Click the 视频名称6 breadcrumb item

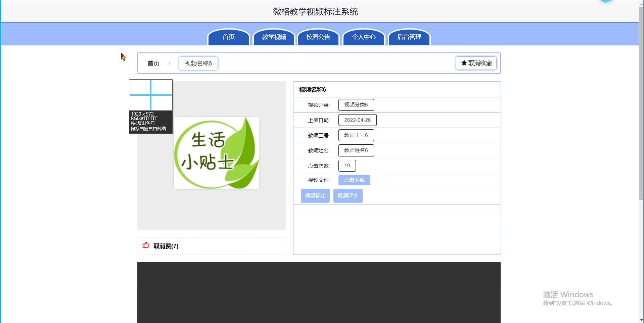tap(198, 63)
